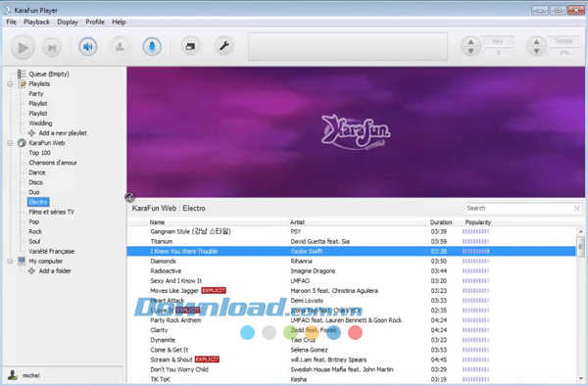Select song Don't You Worry Child
Screen dimensions: 588x386
tap(352, 369)
